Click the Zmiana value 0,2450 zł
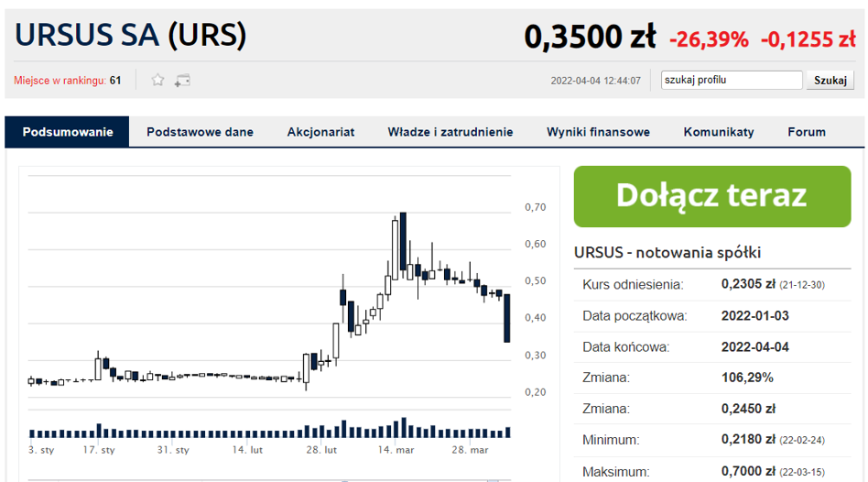Image resolution: width=868 pixels, height=482 pixels. click(x=748, y=409)
